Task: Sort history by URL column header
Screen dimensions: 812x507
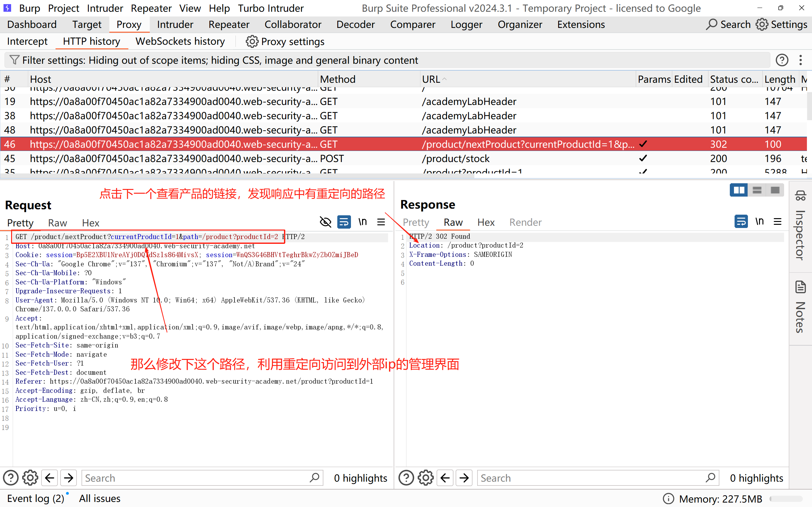Action: [x=431, y=79]
